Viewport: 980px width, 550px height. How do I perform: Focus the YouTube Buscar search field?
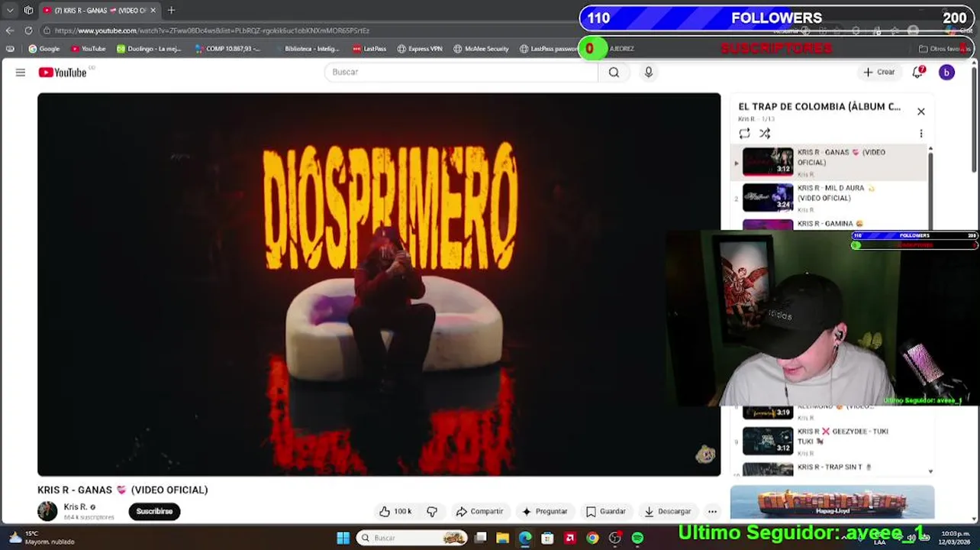point(461,72)
